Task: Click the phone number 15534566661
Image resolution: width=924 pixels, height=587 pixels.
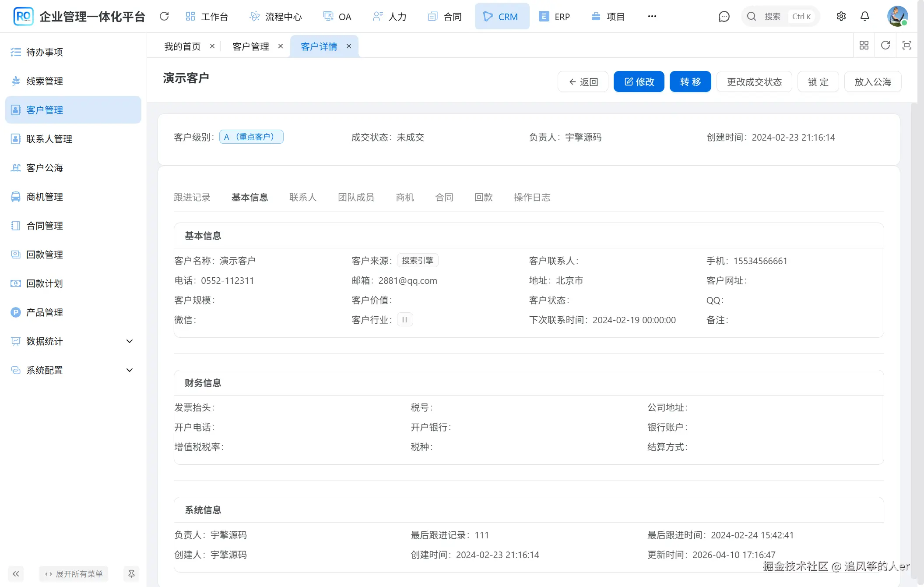Action: tap(760, 261)
